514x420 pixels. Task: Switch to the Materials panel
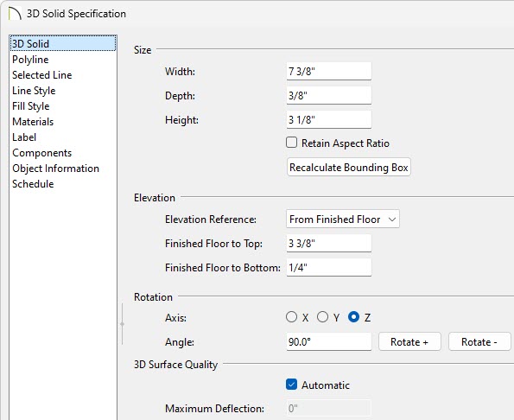(x=33, y=122)
